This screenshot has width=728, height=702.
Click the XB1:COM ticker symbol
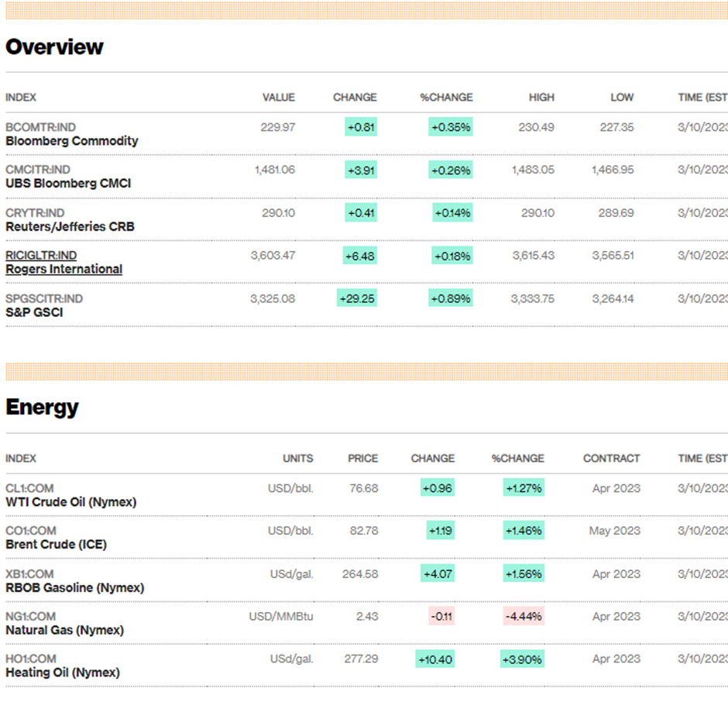tap(29, 574)
